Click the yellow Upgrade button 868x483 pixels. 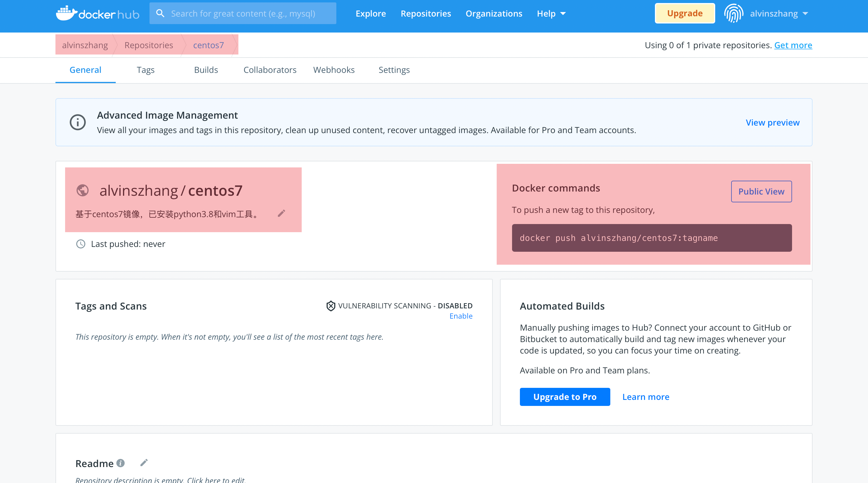click(x=685, y=14)
